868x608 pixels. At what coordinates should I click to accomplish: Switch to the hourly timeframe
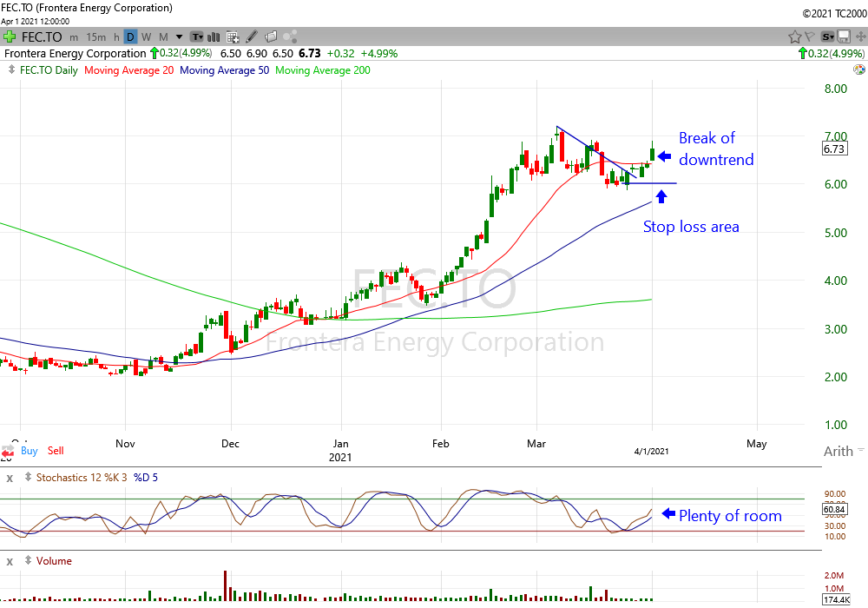(116, 37)
